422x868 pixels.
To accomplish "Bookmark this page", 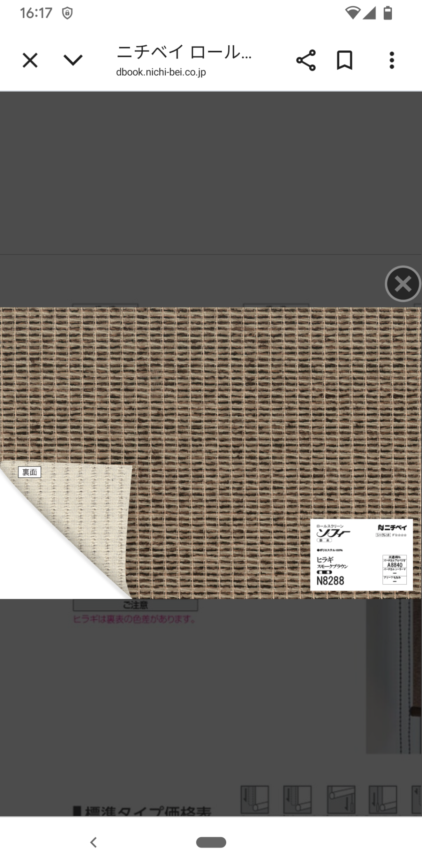I will click(x=345, y=60).
